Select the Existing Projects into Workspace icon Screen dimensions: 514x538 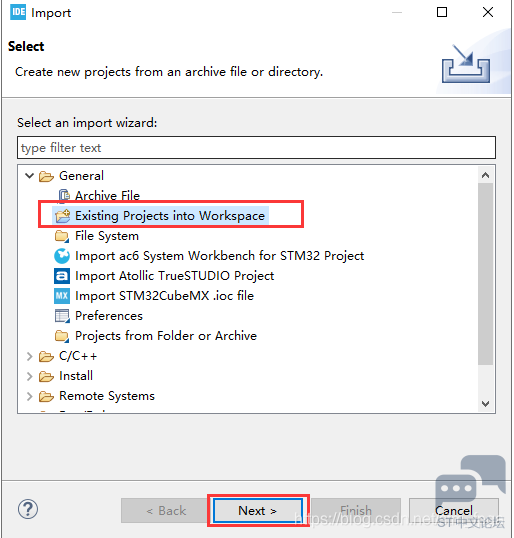pos(62,216)
